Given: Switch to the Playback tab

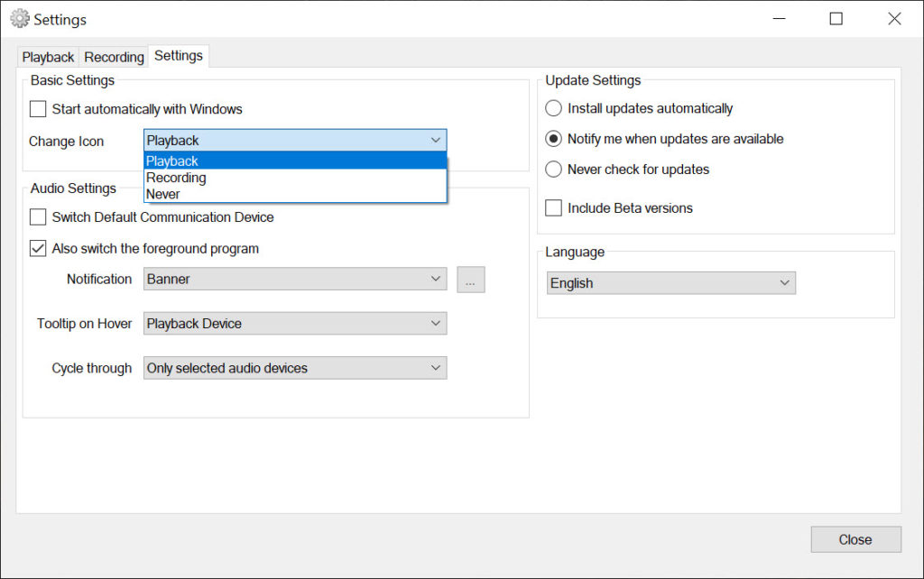Looking at the screenshot, I should point(48,57).
